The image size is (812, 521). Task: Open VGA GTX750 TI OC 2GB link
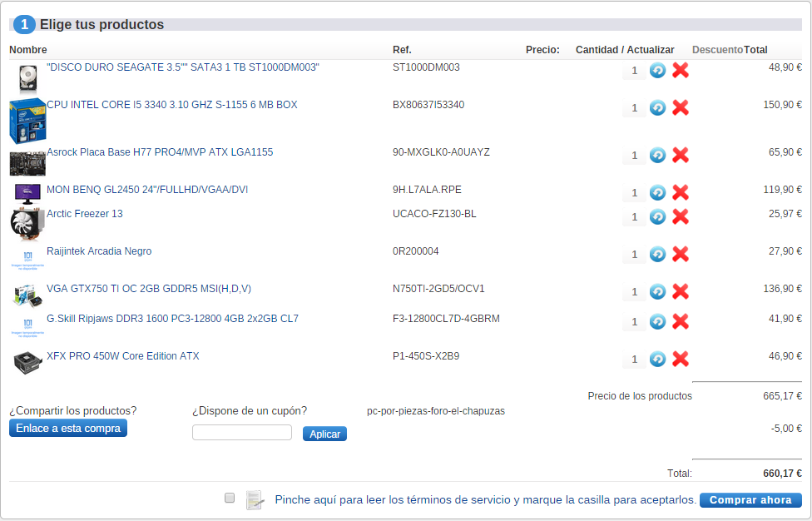click(149, 289)
